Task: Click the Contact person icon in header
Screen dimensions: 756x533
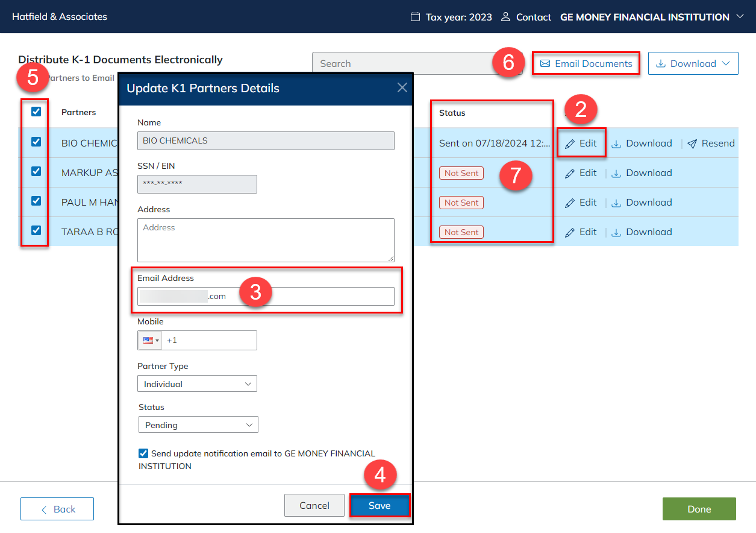Action: coord(506,17)
